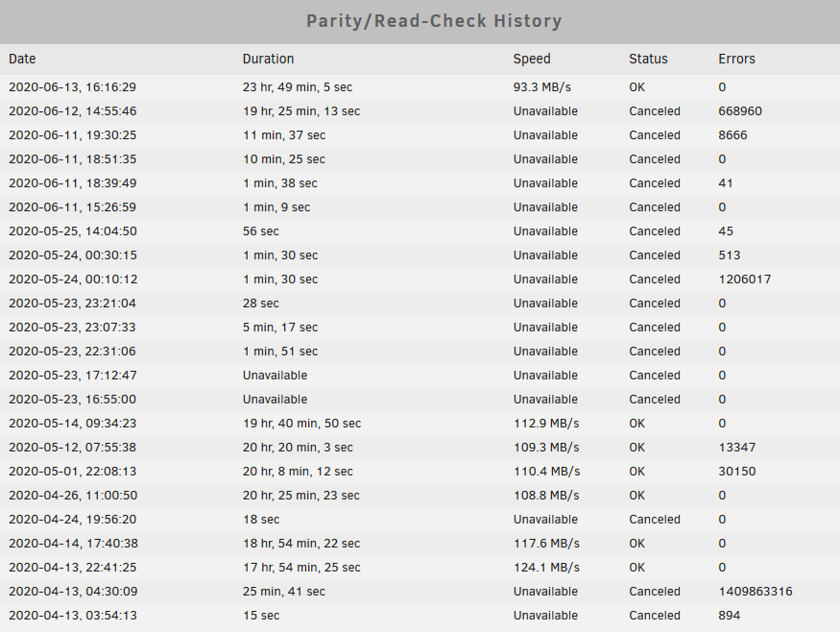Select date 2020-05-12, 07:55:38
Viewport: 840px width, 632px height.
click(72, 447)
